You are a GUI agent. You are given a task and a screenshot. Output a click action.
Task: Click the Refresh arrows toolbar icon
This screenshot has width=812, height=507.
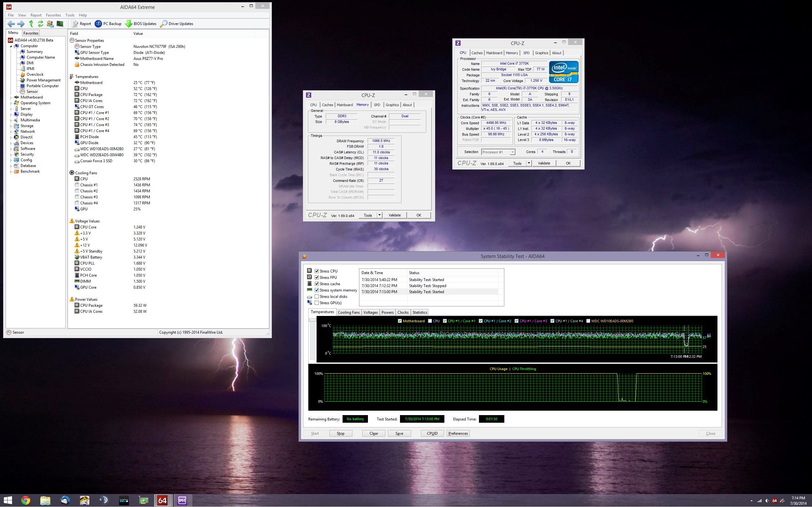[40, 23]
